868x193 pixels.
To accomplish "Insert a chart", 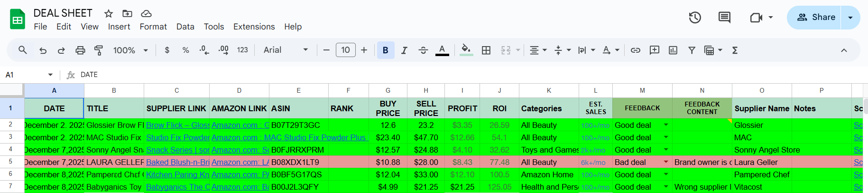I will click(x=673, y=50).
